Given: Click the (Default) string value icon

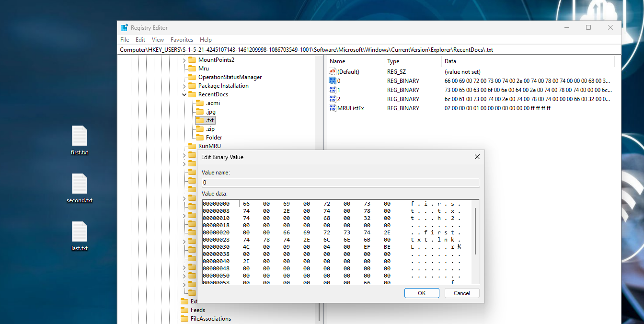Looking at the screenshot, I should pyautogui.click(x=333, y=71).
